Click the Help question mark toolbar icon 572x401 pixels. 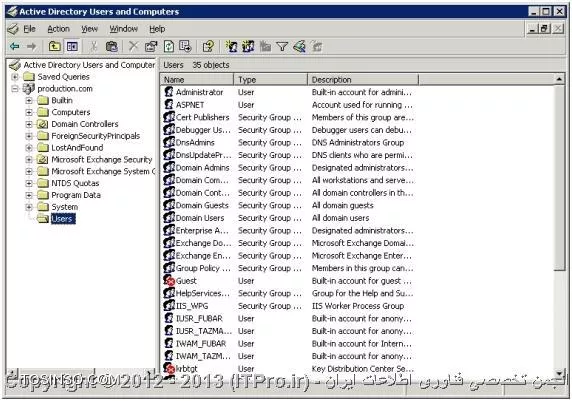coord(208,46)
